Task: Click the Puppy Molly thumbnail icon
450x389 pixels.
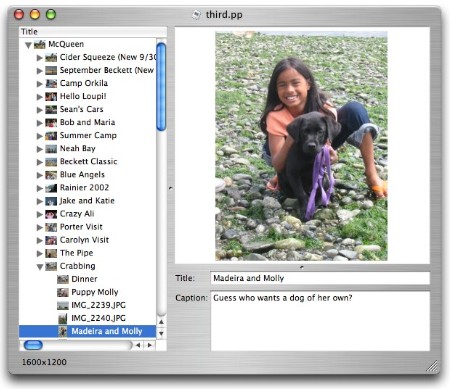Action: click(63, 293)
